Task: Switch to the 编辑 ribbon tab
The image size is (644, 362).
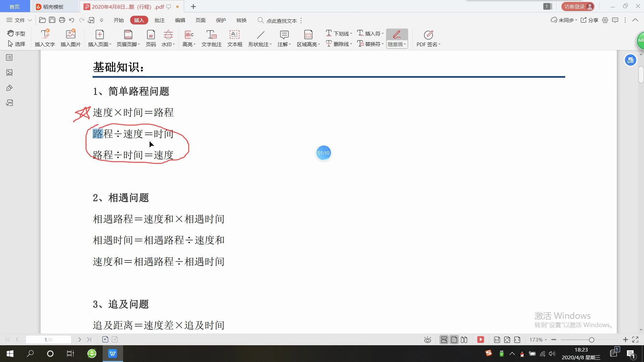Action: pyautogui.click(x=180, y=20)
